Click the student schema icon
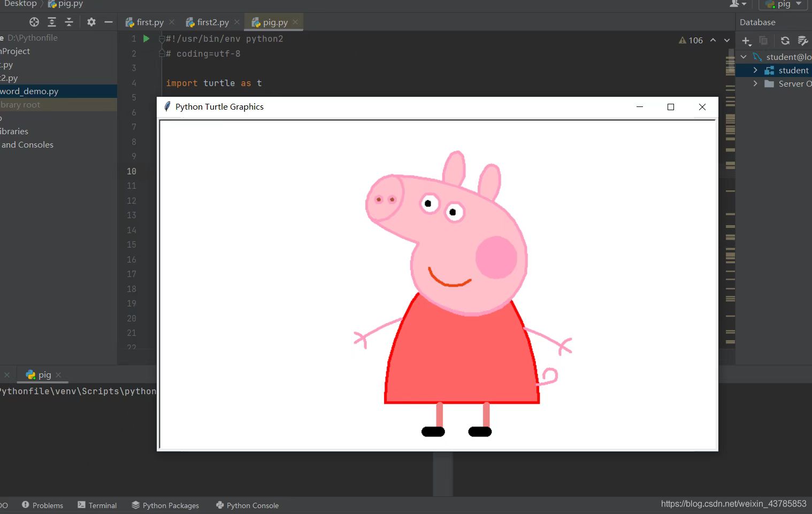The height and width of the screenshot is (514, 812). (x=769, y=70)
